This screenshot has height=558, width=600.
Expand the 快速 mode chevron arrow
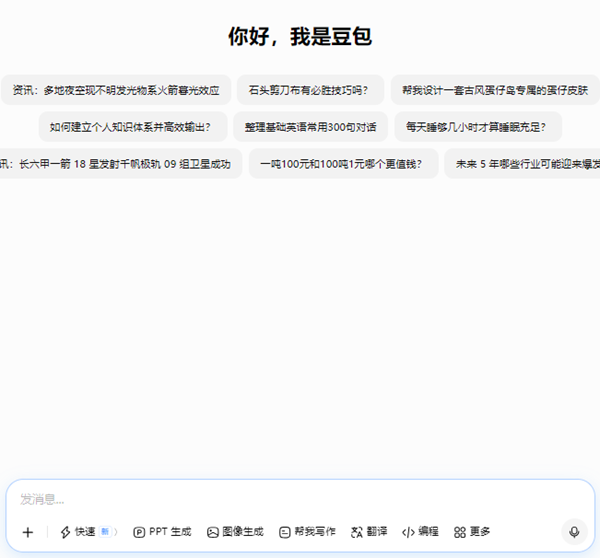coord(116,532)
